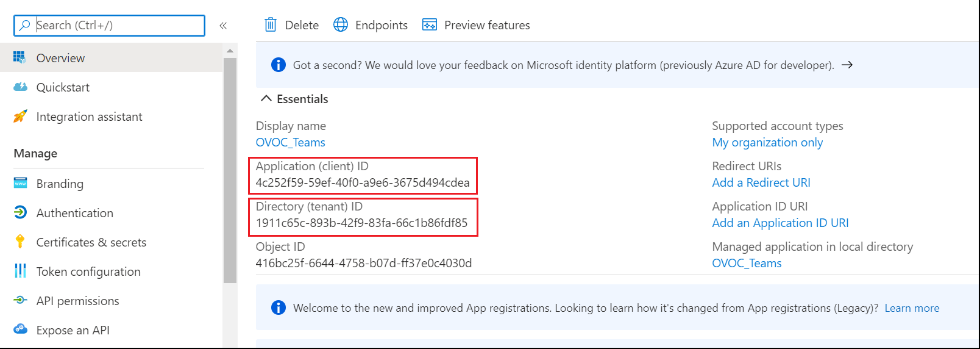The height and width of the screenshot is (349, 980).
Task: Focus the Search input field
Action: (x=116, y=26)
